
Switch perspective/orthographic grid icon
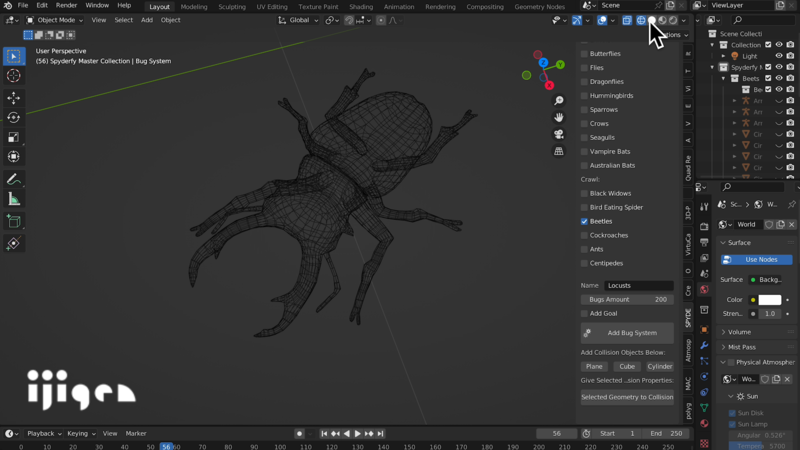(x=559, y=151)
